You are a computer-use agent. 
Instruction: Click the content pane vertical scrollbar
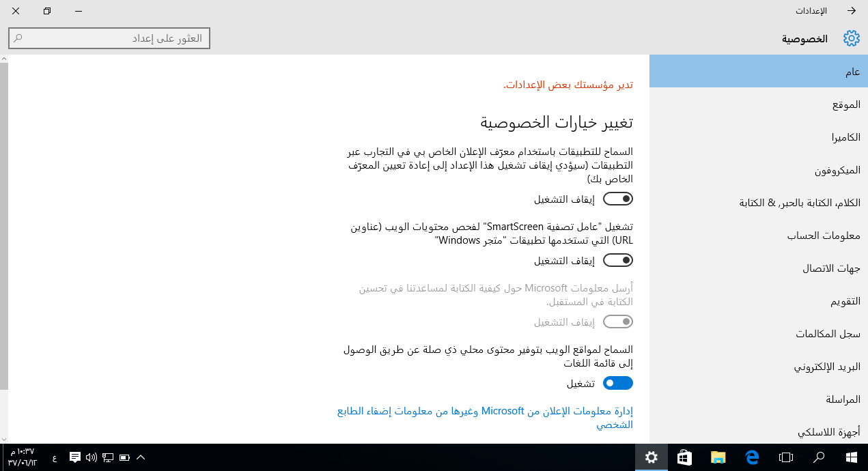[x=4, y=225]
